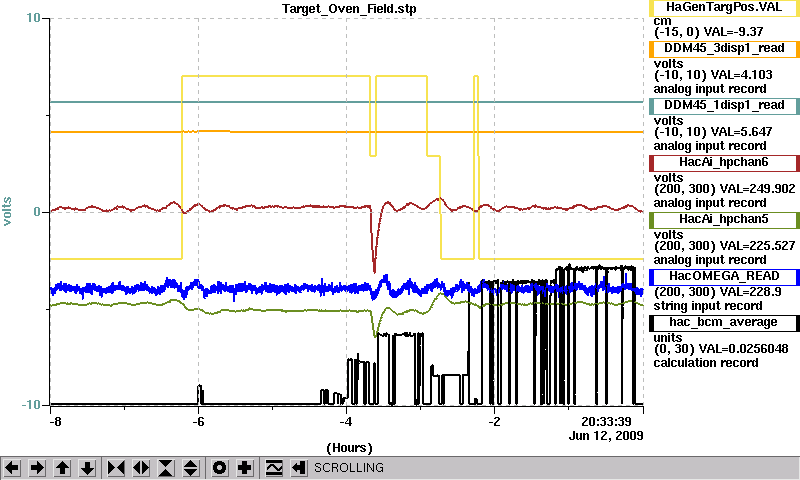Screen dimensions: 800x480
Task: Click 'calculation record' text in legend
Action: click(x=706, y=363)
